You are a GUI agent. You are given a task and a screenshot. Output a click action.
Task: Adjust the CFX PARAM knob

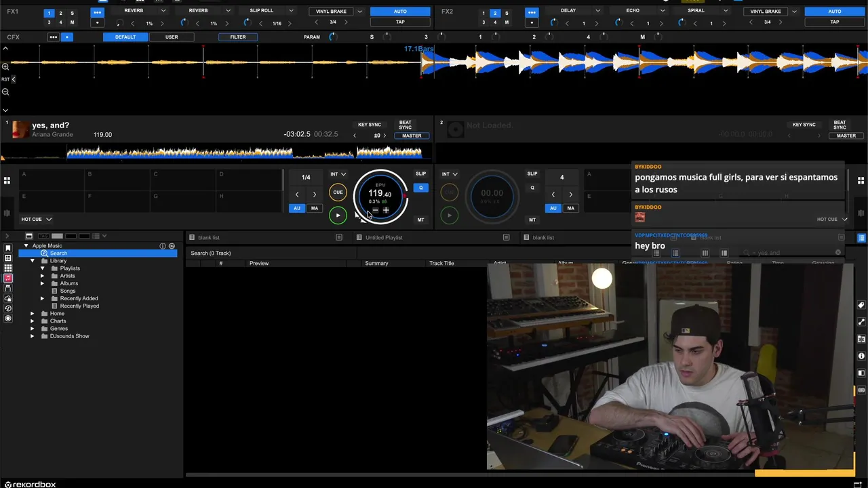tap(332, 37)
